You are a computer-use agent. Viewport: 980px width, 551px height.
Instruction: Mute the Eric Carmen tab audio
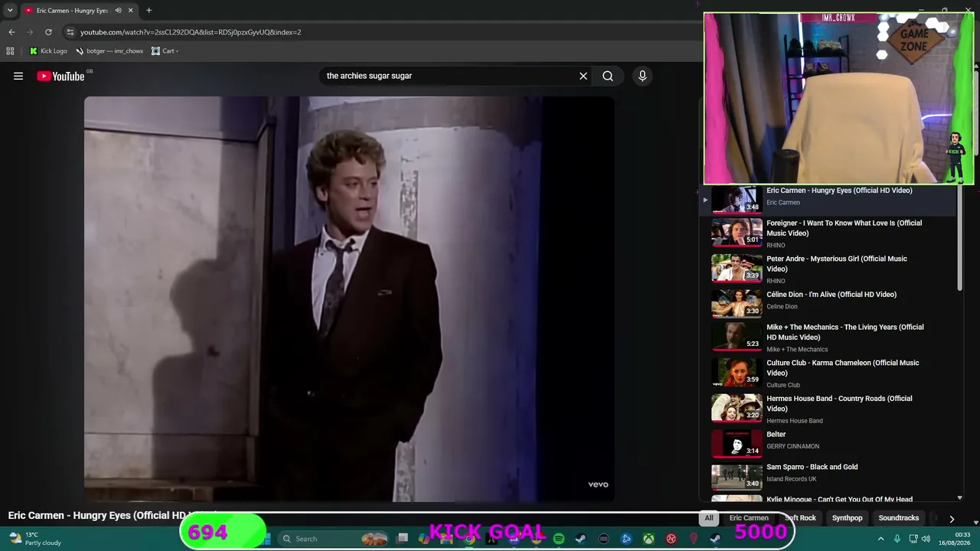118,11
